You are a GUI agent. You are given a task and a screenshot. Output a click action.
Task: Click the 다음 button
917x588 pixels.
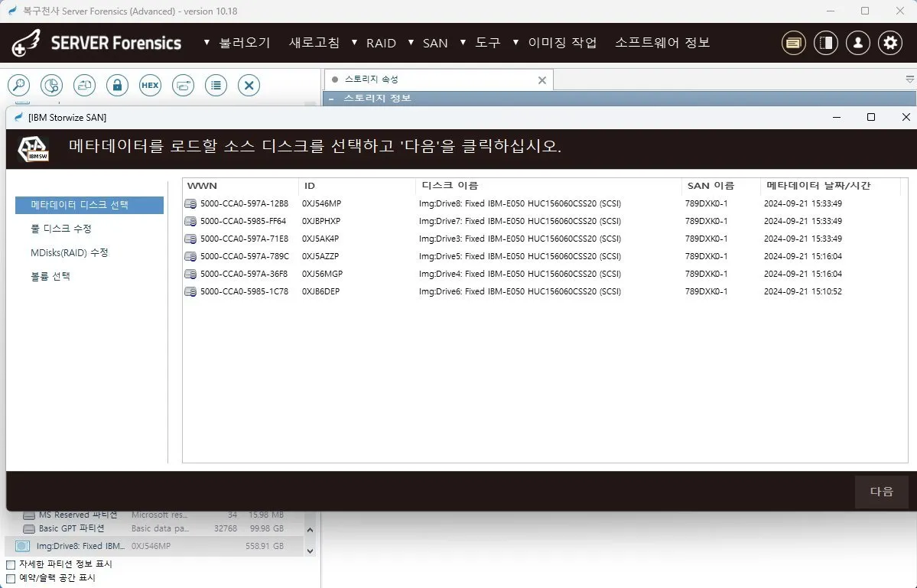(x=881, y=492)
